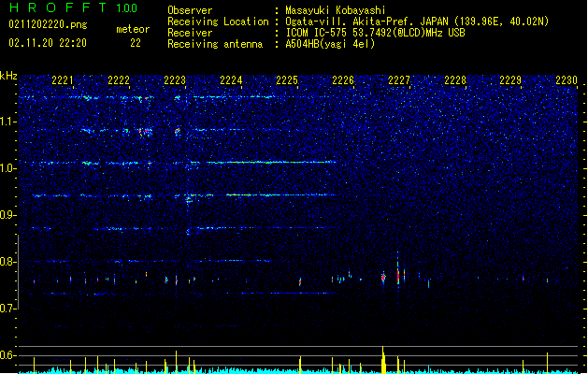The height and width of the screenshot is (374, 588).
Task: Click the 2228 time marker
Action: pos(455,80)
